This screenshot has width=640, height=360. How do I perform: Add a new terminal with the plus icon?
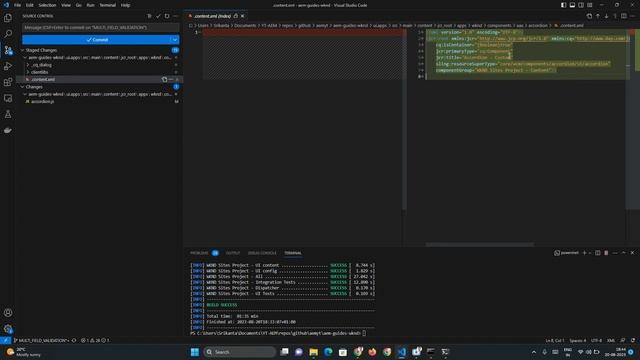click(x=584, y=253)
